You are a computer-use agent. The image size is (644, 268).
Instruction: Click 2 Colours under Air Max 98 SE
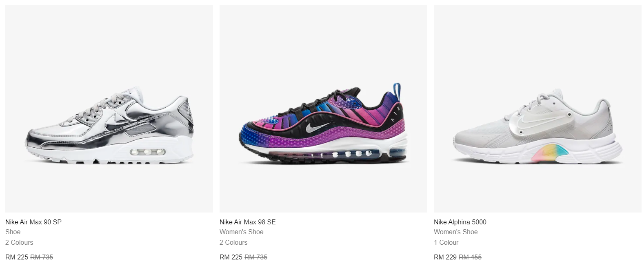tap(233, 242)
